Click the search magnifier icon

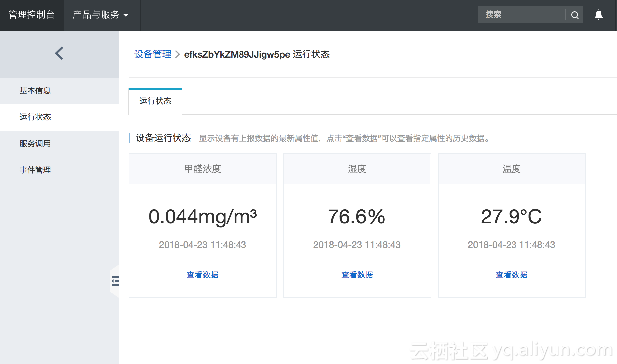pyautogui.click(x=575, y=15)
